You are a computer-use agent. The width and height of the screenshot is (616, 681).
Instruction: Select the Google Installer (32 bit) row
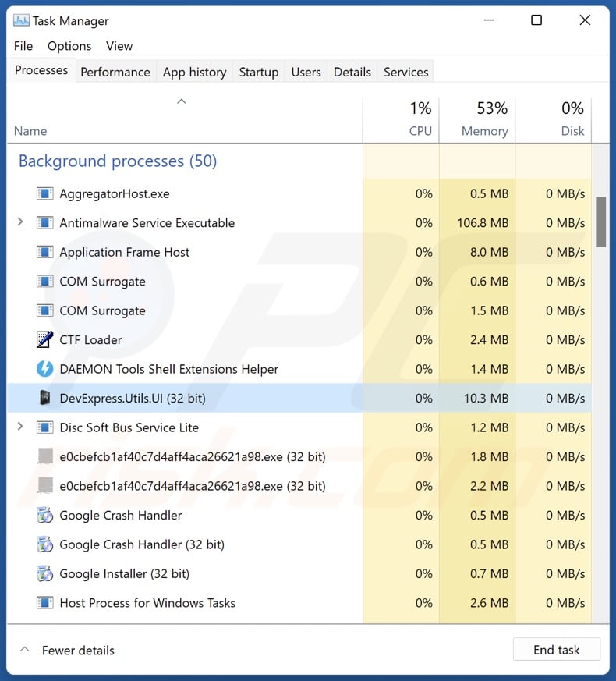point(299,573)
